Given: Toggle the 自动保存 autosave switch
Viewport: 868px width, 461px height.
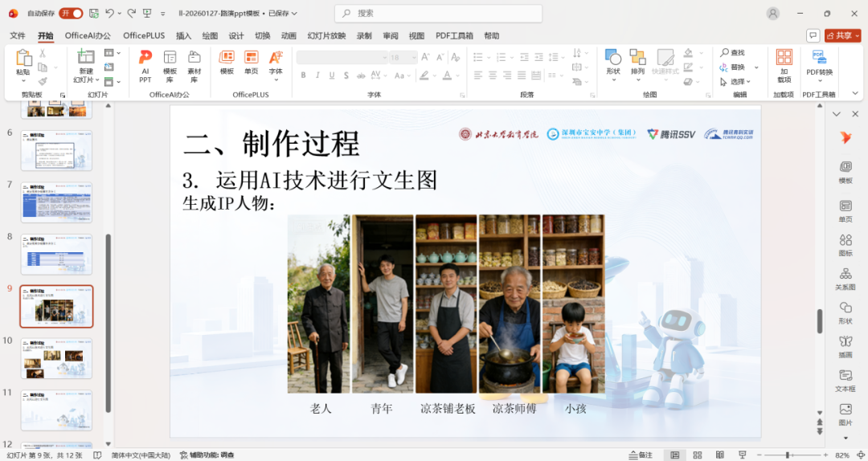Looking at the screenshot, I should click(x=71, y=13).
